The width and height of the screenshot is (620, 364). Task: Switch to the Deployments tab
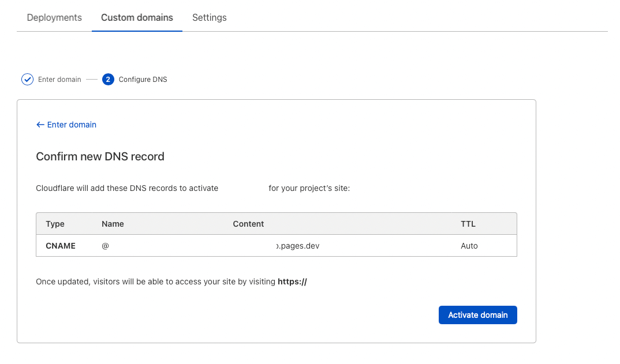click(54, 17)
